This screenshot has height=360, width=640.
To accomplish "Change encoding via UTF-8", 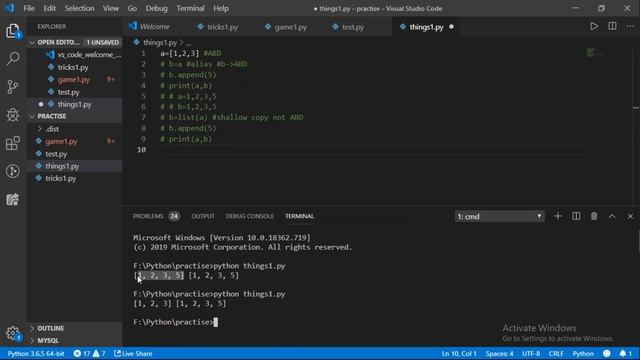I will pos(531,353).
